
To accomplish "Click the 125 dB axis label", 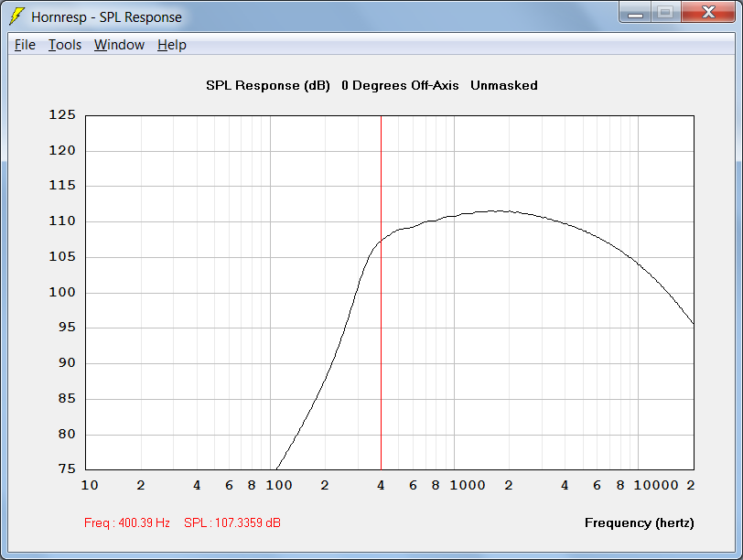I will click(x=62, y=115).
